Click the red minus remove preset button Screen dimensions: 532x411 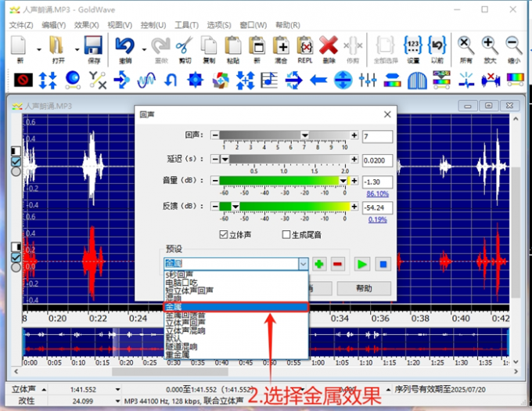click(x=338, y=264)
